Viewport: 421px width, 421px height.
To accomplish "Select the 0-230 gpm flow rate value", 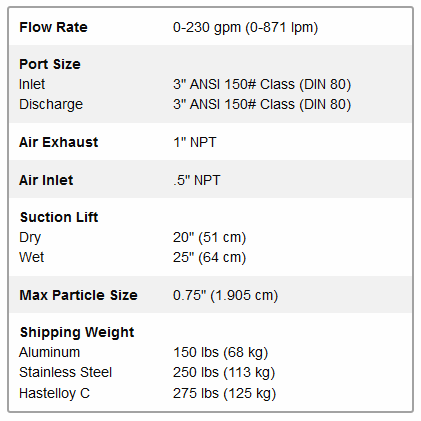I will (245, 28).
